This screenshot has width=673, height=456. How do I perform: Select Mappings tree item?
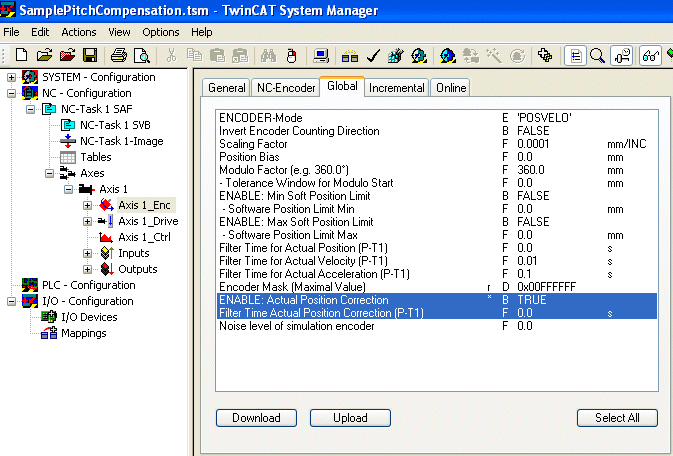tap(84, 333)
